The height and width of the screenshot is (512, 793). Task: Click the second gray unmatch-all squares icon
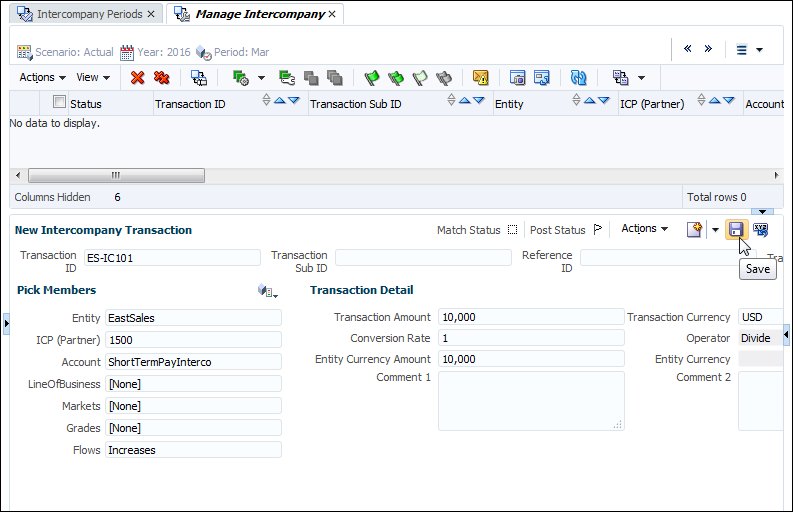(x=335, y=77)
